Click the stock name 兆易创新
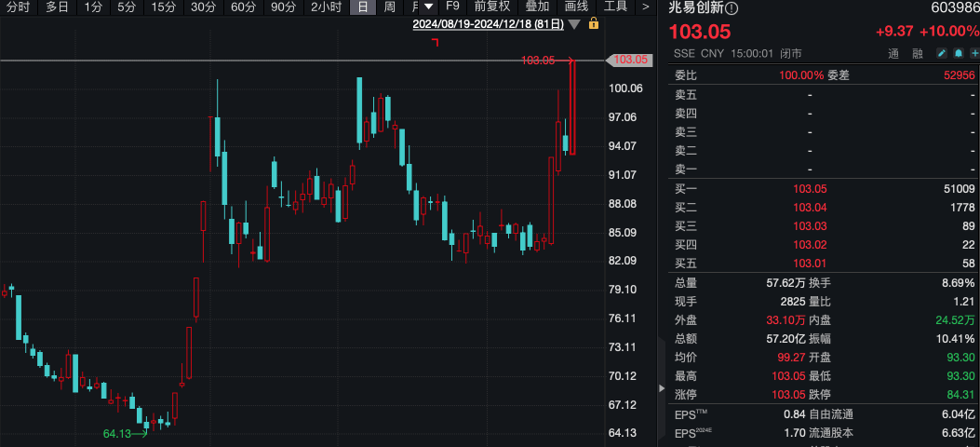Image resolution: width=980 pixels, height=447 pixels. click(x=697, y=8)
